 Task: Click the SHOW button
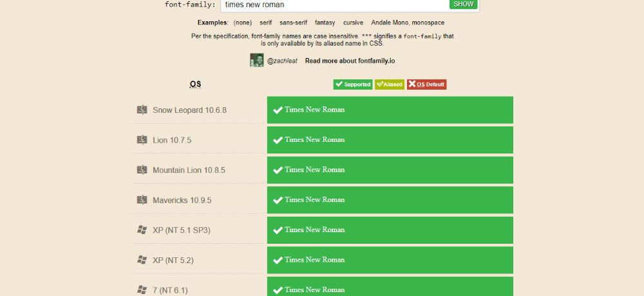[x=463, y=4]
